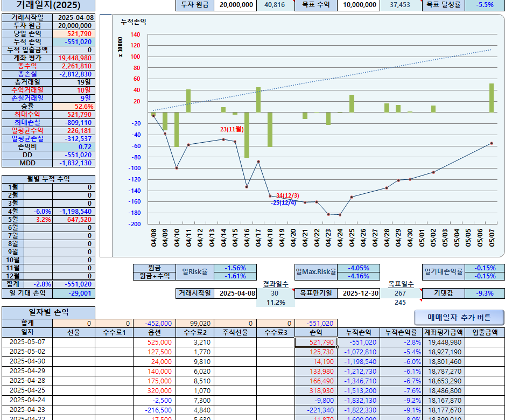Click the 2025-04-24 누적손익 cell -1,832,130

359,400
